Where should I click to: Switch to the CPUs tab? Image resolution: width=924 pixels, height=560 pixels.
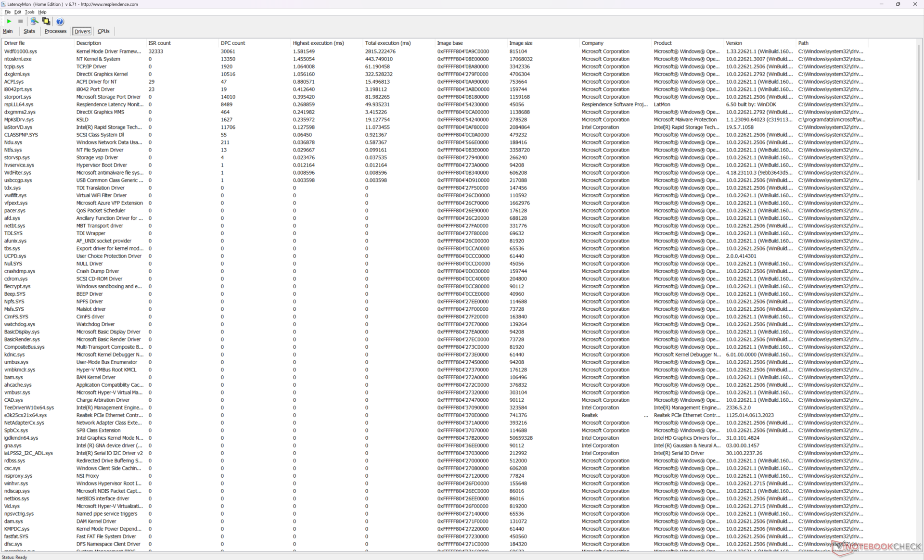(x=103, y=31)
